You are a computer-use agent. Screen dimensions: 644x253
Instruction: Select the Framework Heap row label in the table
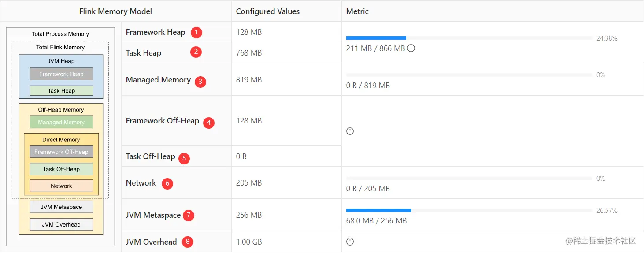click(155, 32)
